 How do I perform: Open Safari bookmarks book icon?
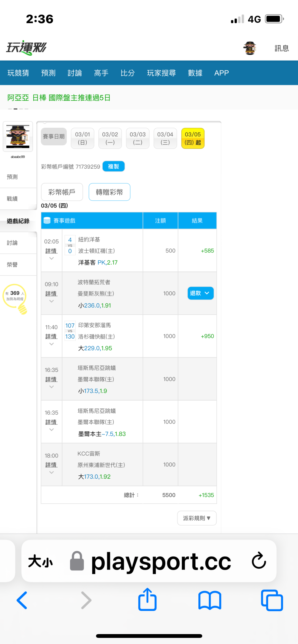210,600
